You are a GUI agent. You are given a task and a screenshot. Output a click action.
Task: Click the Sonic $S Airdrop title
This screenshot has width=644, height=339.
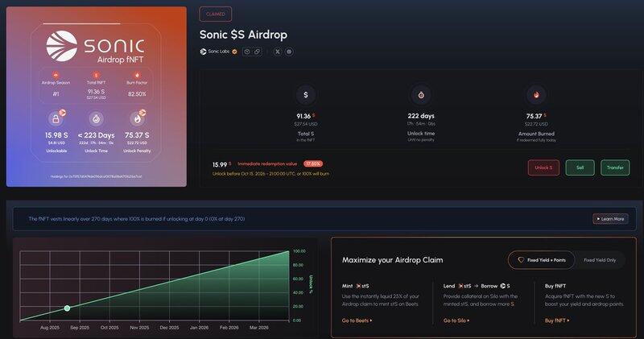244,35
